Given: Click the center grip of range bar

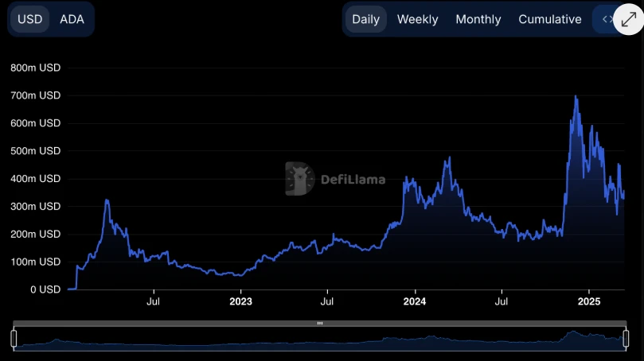Looking at the screenshot, I should coord(319,324).
